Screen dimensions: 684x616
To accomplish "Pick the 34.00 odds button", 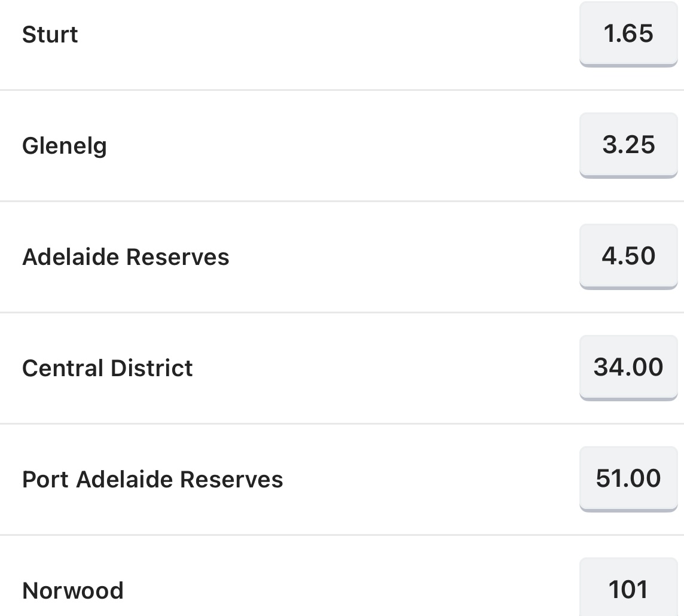I will 628,367.
